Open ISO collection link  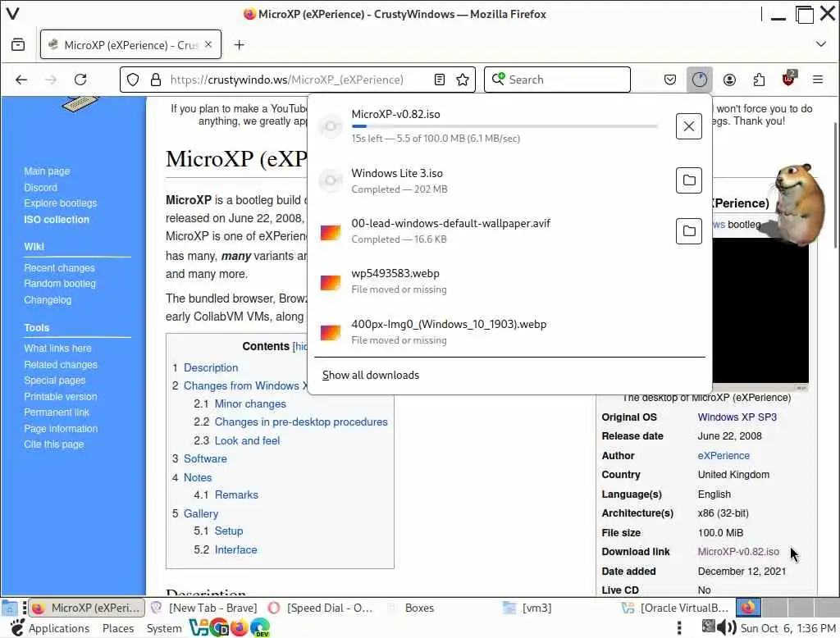57,219
